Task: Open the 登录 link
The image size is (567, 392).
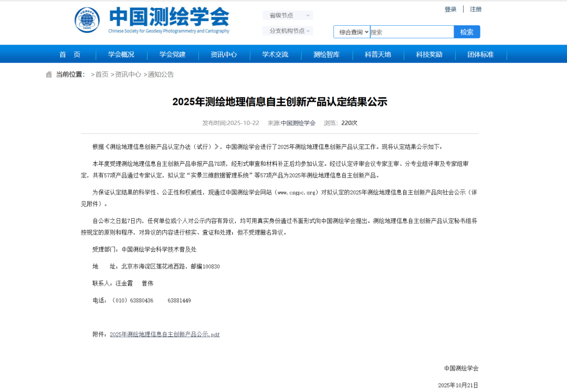Action: point(450,9)
